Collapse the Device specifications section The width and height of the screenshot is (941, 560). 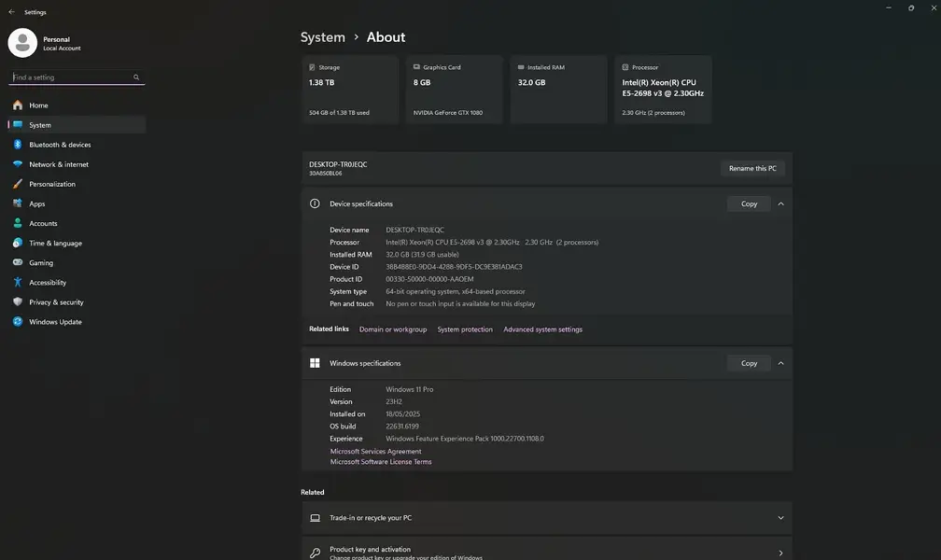(x=780, y=204)
